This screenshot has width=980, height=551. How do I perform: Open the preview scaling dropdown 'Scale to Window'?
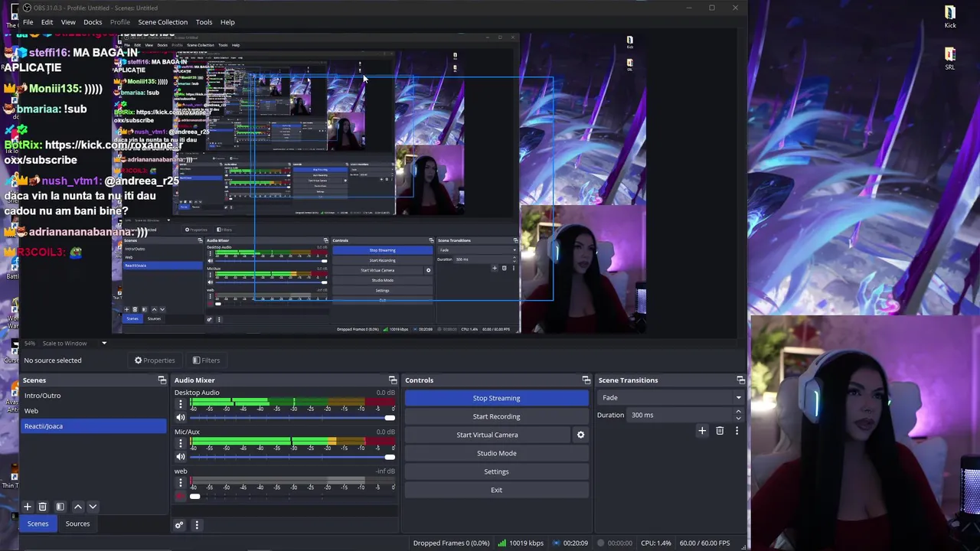pos(74,343)
